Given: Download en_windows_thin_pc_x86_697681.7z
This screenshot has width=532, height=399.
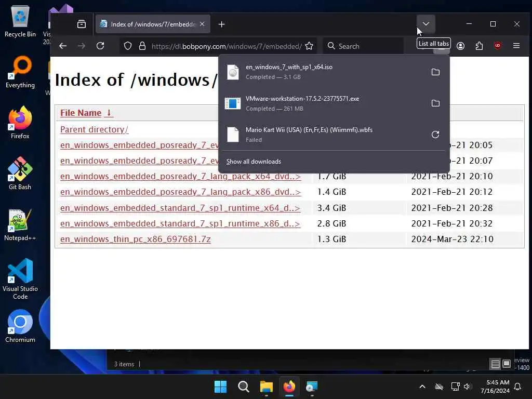Looking at the screenshot, I should click(136, 239).
